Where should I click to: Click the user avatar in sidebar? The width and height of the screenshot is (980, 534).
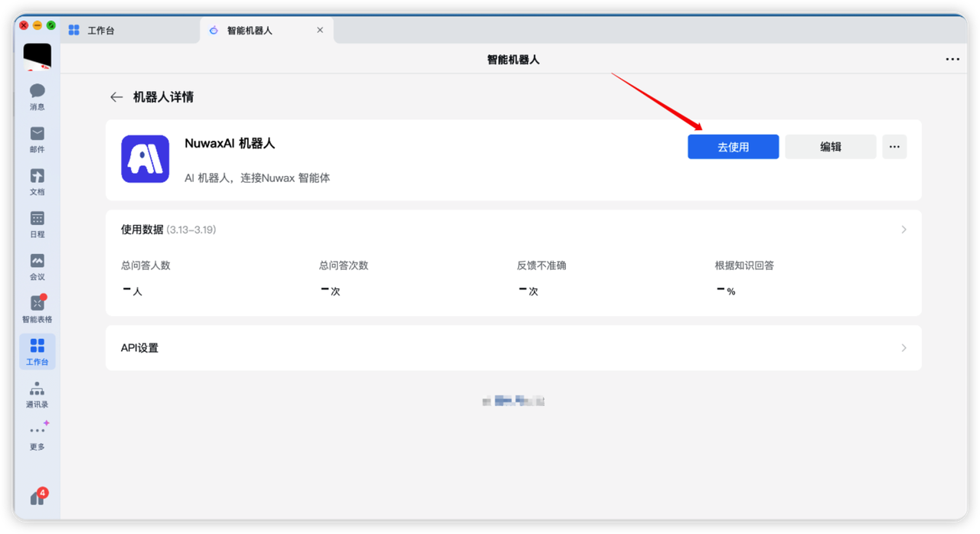(37, 57)
